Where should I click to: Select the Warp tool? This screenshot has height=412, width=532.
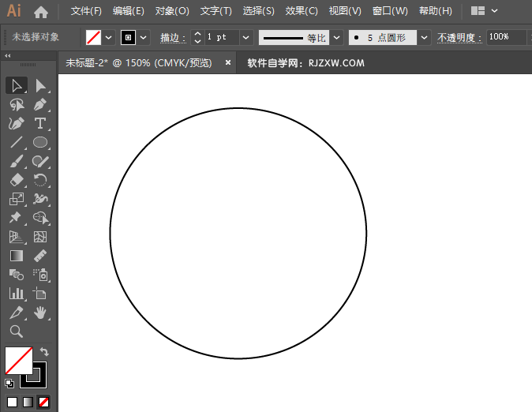point(40,199)
